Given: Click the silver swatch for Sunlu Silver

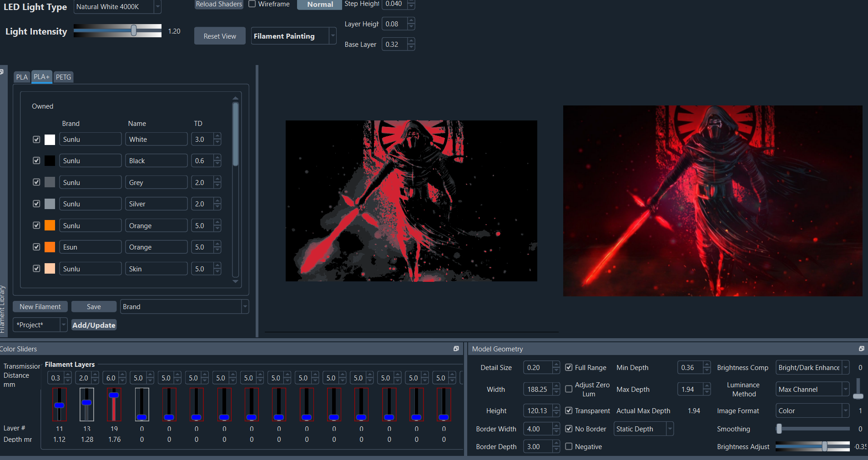Looking at the screenshot, I should click(x=50, y=204).
